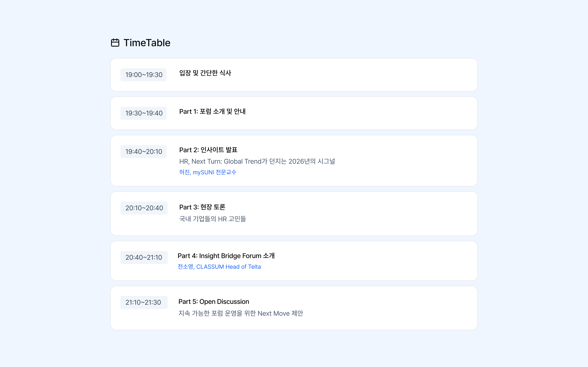The image size is (588, 367).
Task: Click Part 5: Open Discussion title
Action: [214, 301]
